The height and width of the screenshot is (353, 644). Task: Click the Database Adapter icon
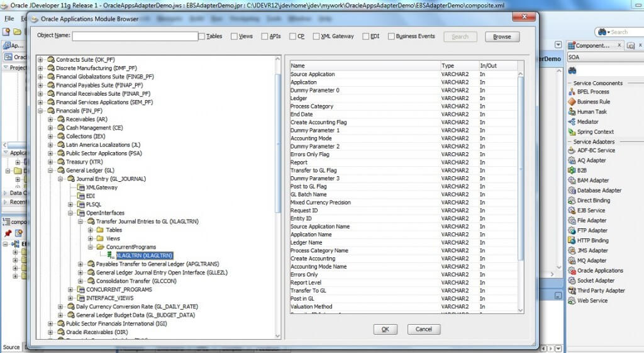572,191
